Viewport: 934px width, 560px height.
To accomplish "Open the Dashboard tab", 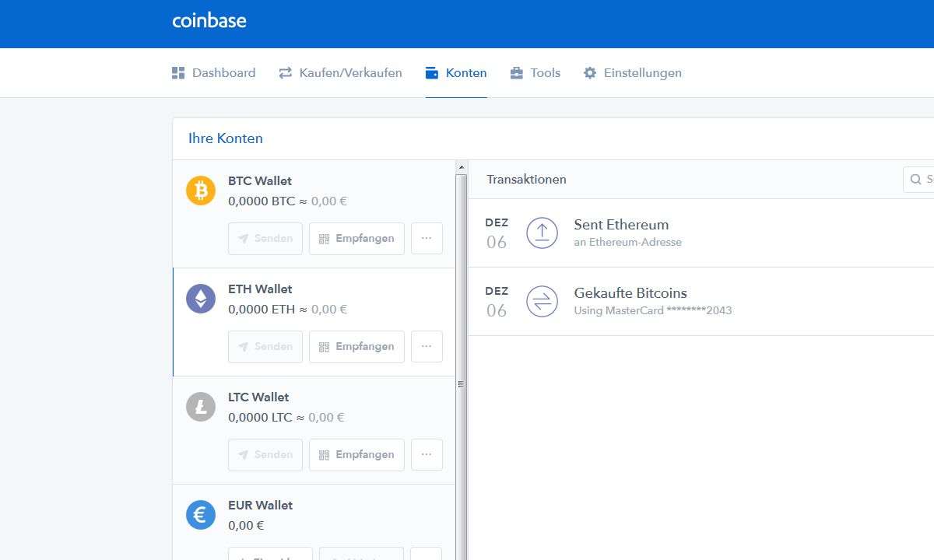I will (214, 73).
